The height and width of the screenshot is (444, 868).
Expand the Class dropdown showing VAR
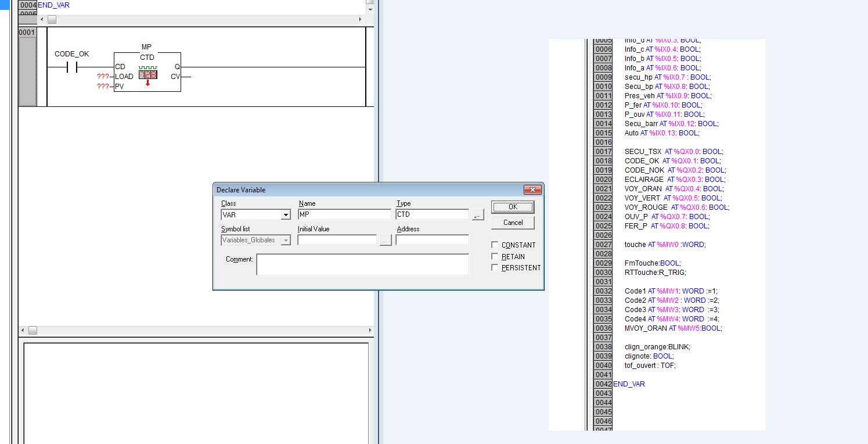(x=285, y=215)
